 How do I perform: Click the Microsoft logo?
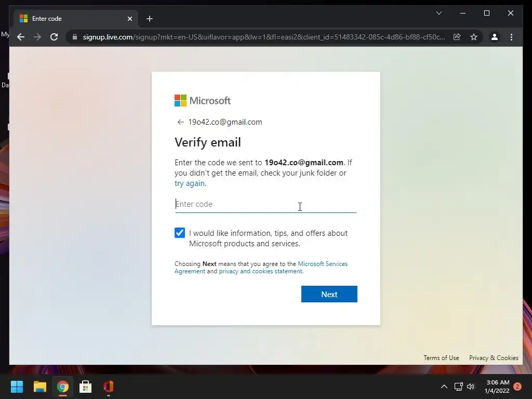[x=203, y=100]
